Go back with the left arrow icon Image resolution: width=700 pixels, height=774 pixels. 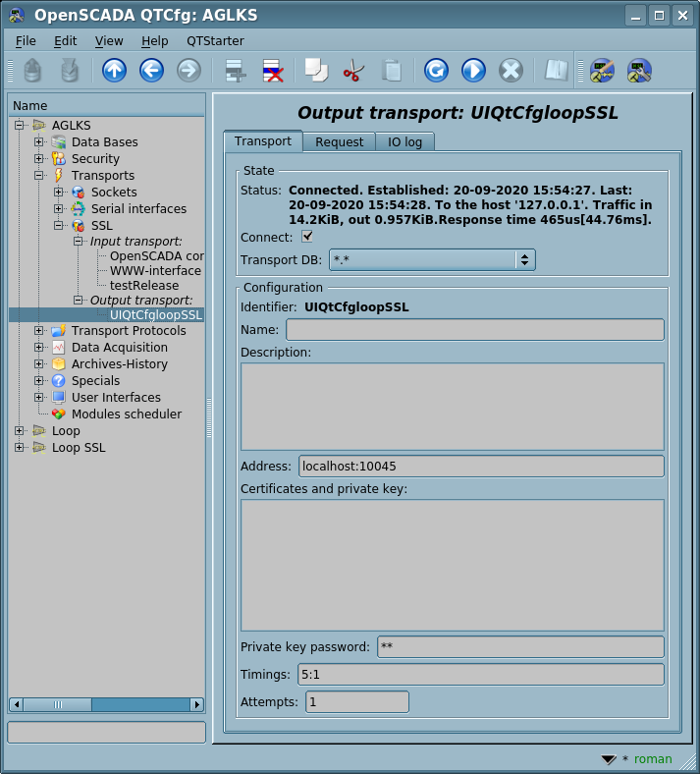[151, 70]
